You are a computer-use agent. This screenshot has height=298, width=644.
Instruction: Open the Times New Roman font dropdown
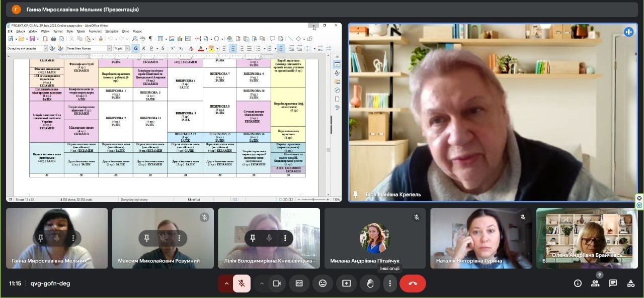(x=109, y=48)
